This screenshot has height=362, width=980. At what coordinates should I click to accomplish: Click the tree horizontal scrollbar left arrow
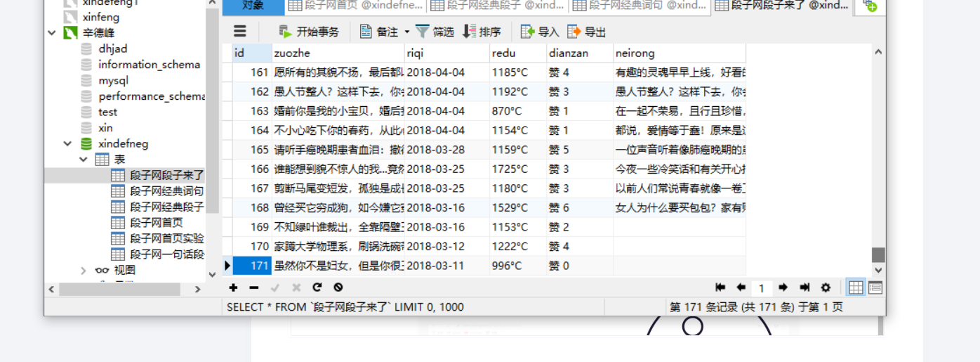(51, 289)
